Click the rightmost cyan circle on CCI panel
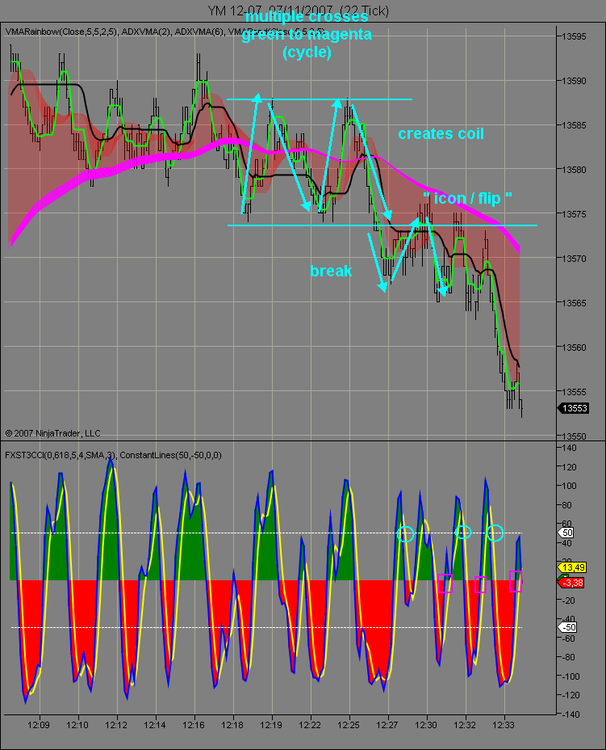 click(x=495, y=532)
